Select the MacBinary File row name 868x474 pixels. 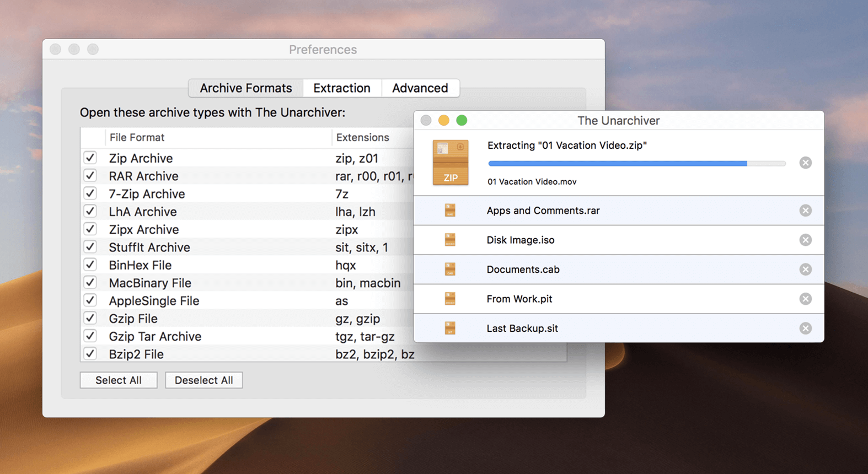[x=150, y=283]
